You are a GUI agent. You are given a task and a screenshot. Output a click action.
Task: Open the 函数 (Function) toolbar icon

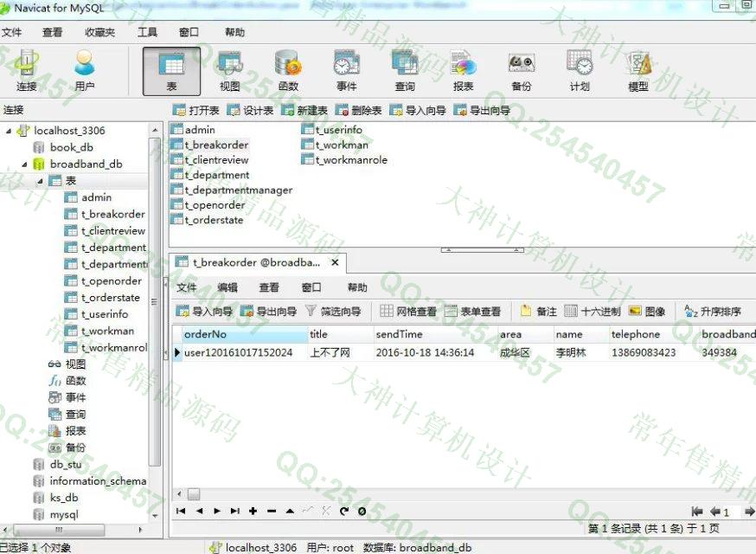288,70
